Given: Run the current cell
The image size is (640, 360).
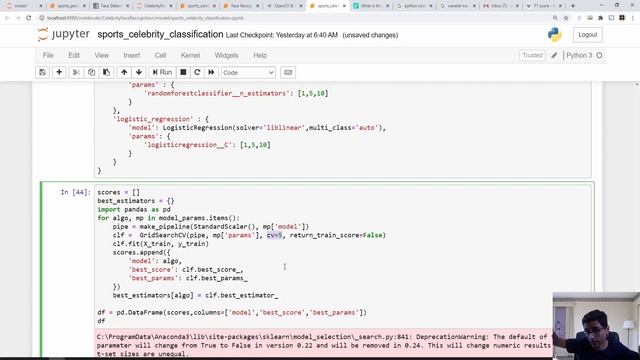Looking at the screenshot, I should 162,72.
